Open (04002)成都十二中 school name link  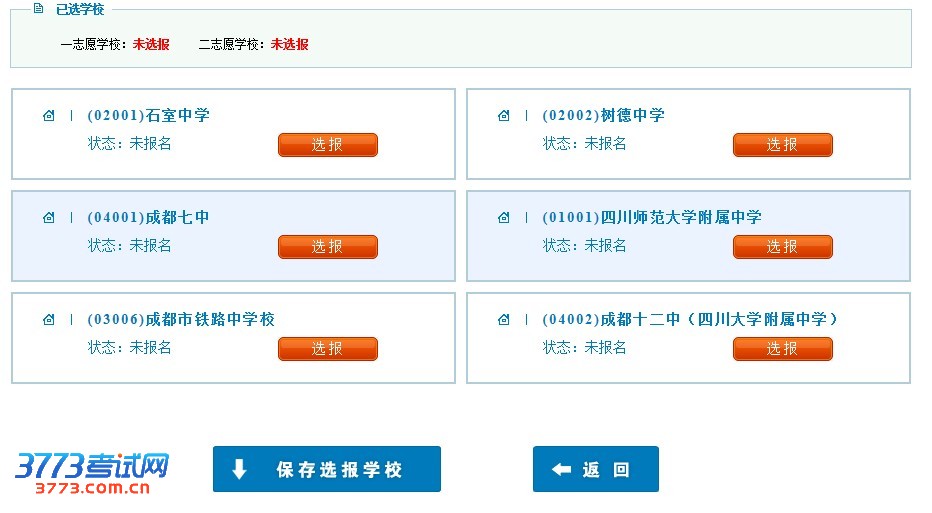[x=689, y=319]
